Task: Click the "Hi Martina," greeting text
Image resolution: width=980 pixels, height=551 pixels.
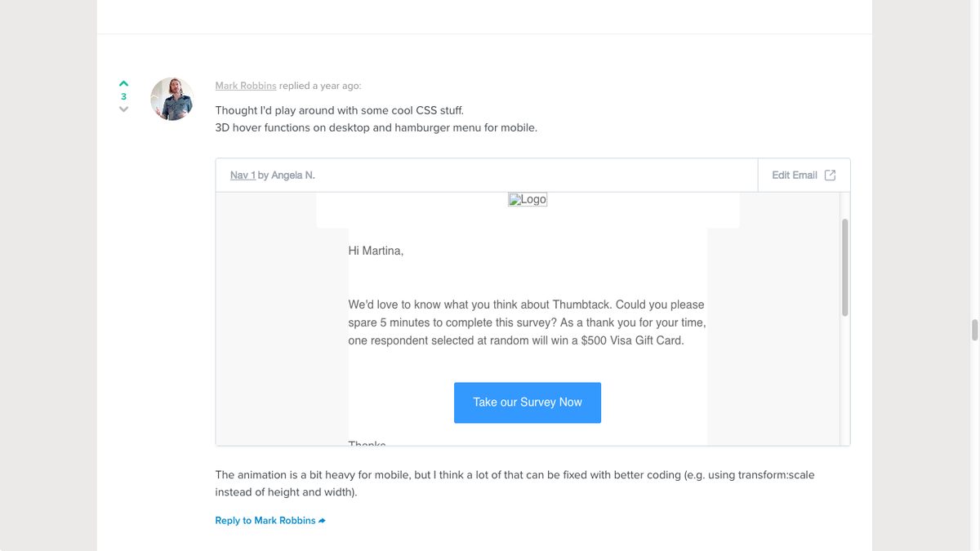Action: click(376, 251)
